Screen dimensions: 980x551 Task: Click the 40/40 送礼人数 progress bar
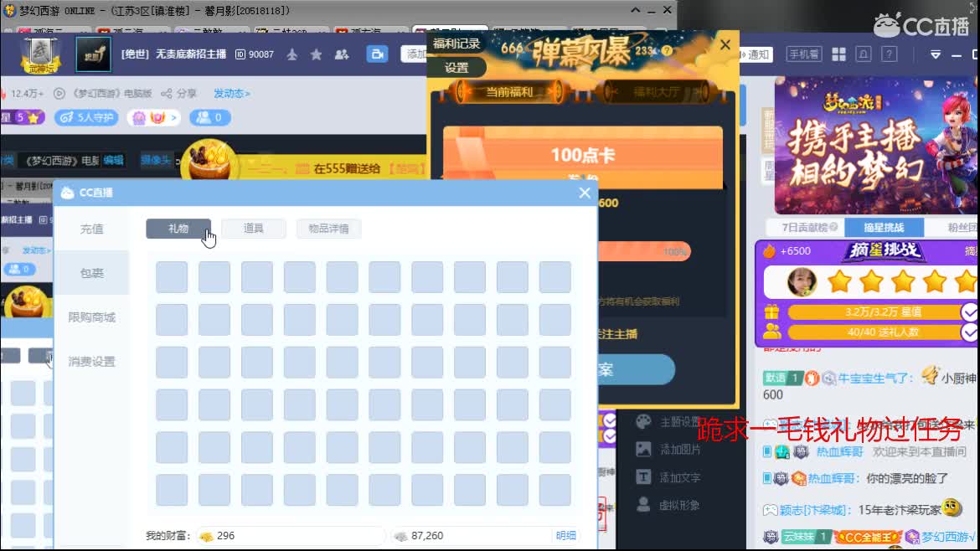(x=883, y=332)
